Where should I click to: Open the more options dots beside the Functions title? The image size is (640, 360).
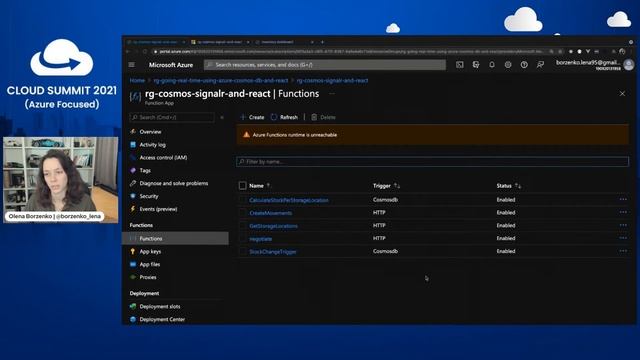[332, 94]
